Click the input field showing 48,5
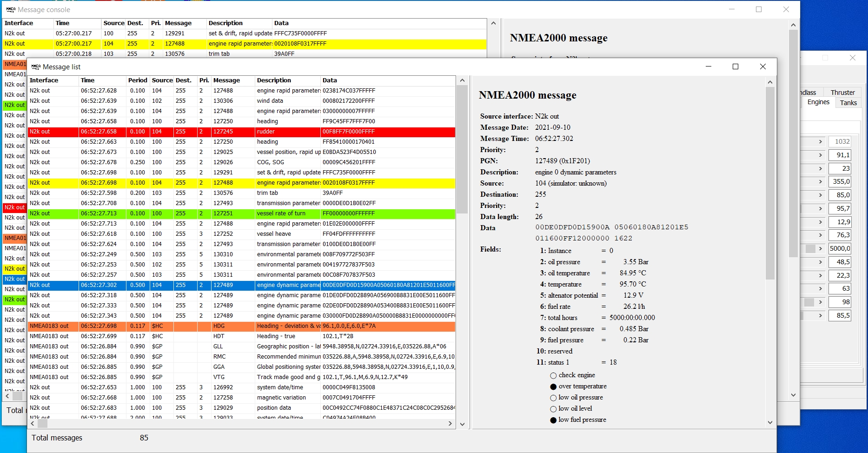868x453 pixels. [x=840, y=262]
